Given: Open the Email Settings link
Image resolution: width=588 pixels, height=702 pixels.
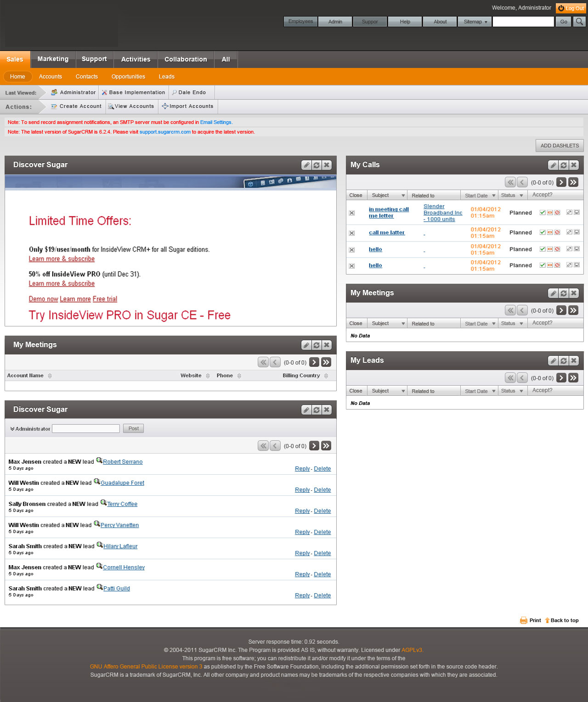Looking at the screenshot, I should point(216,122).
